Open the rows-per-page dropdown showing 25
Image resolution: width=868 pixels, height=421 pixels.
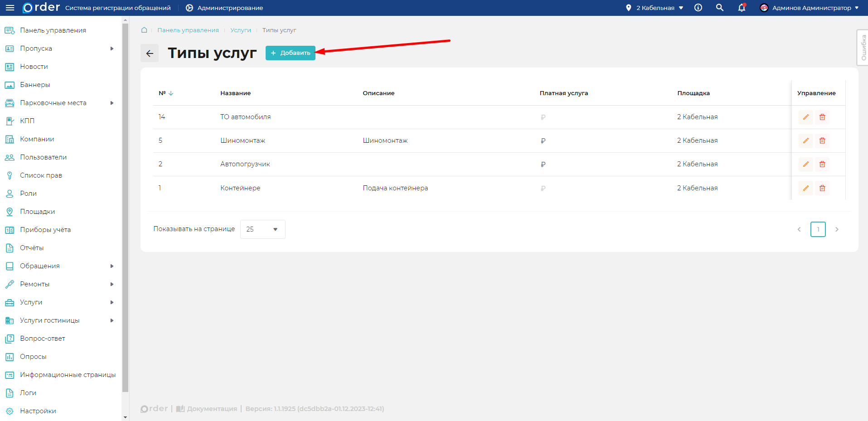point(262,229)
